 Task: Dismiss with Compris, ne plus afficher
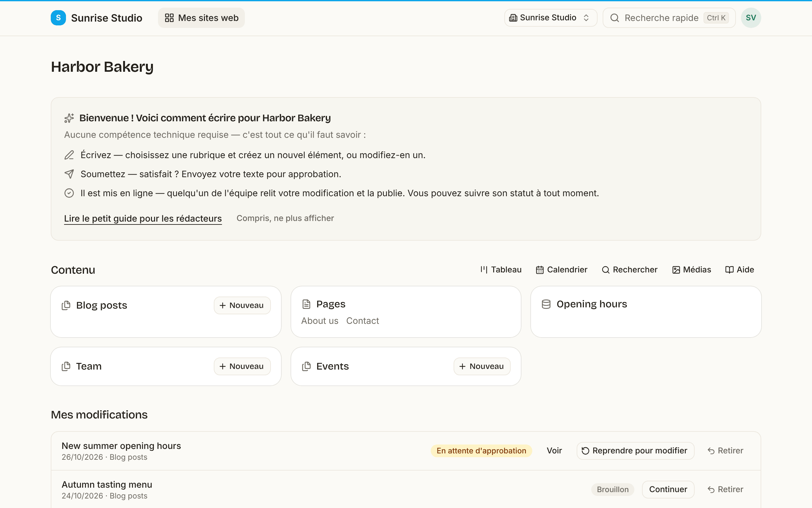pyautogui.click(x=285, y=218)
